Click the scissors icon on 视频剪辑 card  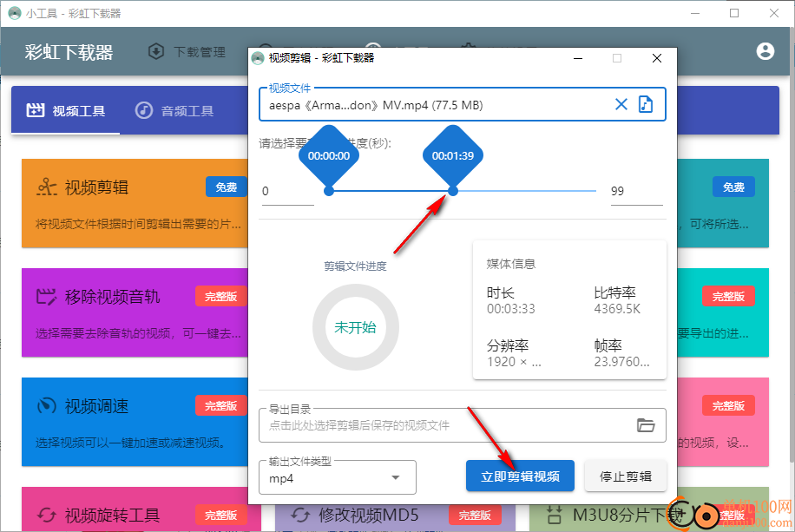click(46, 187)
